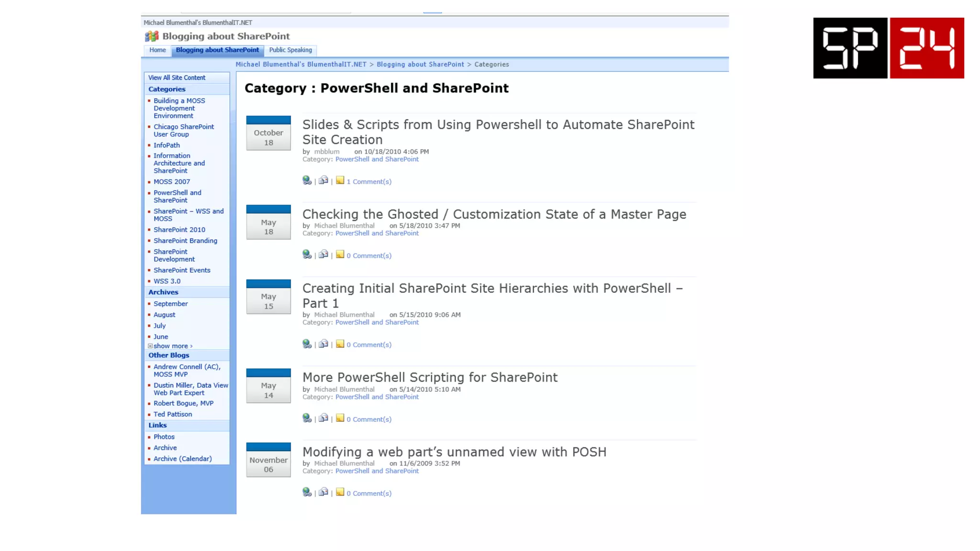
Task: Open the Blogging about SharePoint tab
Action: 217,50
